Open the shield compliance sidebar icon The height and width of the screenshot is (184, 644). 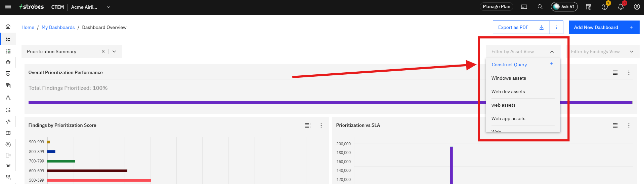8,73
